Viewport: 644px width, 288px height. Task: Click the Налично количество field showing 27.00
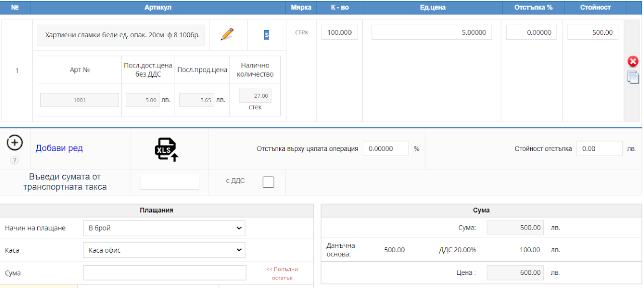coord(255,96)
